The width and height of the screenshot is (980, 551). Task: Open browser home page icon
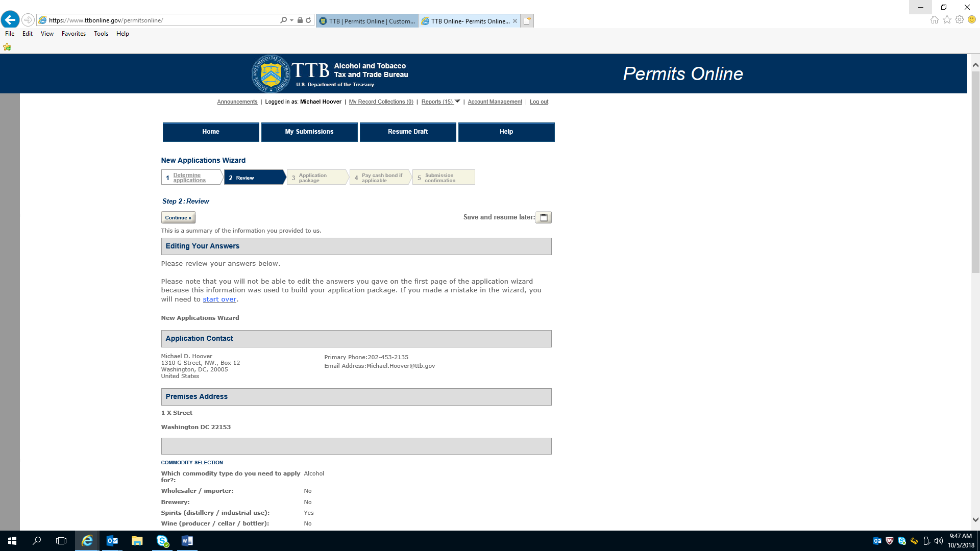934,20
